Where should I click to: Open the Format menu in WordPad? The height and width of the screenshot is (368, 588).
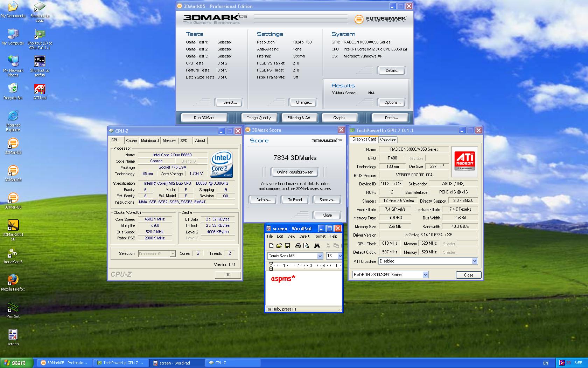319,236
